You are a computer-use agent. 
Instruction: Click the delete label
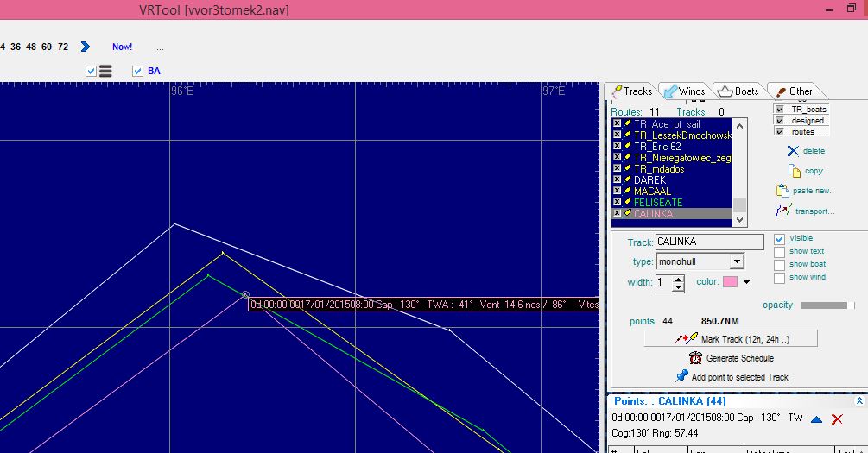coord(814,150)
